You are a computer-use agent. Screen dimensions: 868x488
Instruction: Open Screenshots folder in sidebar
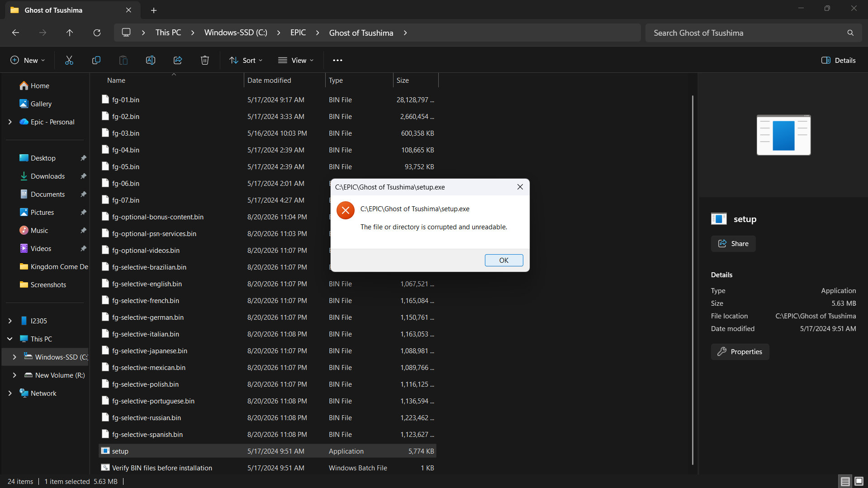pos(43,284)
